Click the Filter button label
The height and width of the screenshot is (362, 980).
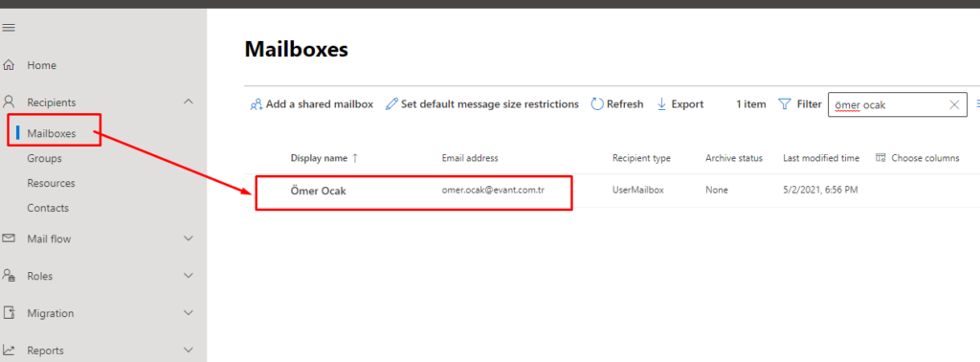point(809,103)
